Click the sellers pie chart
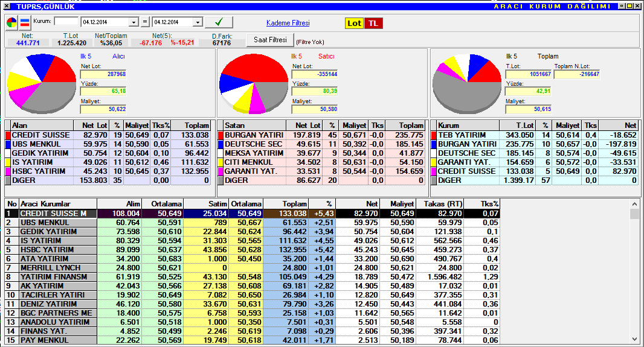This screenshot has height=347, width=644. (x=253, y=83)
